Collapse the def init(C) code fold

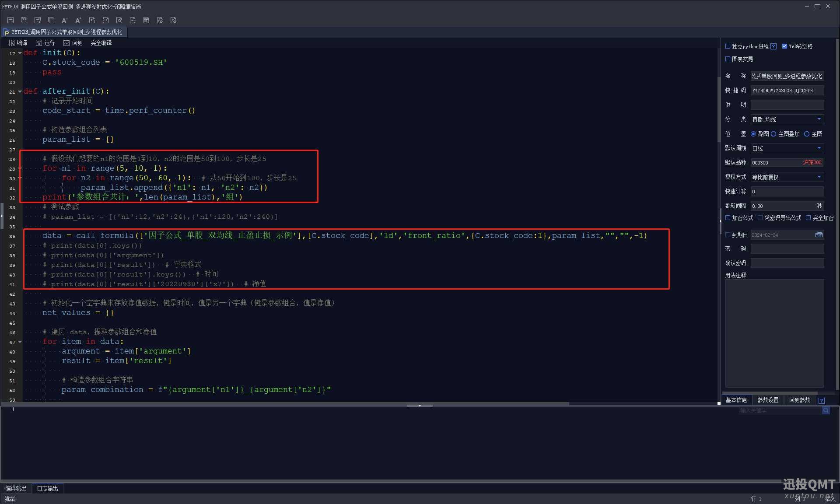click(x=20, y=53)
